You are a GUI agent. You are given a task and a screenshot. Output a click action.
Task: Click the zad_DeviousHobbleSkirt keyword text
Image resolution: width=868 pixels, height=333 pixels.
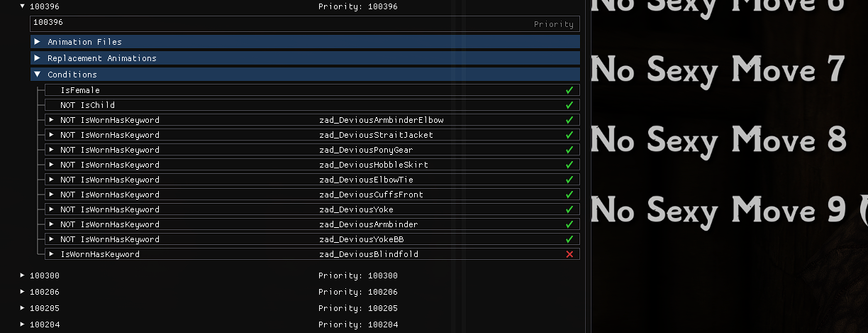[374, 165]
